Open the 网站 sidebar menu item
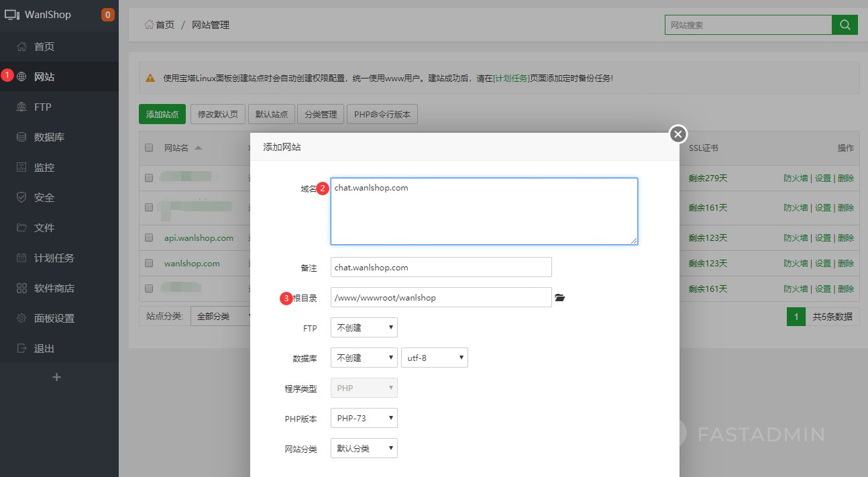This screenshot has width=868, height=477. pyautogui.click(x=59, y=77)
